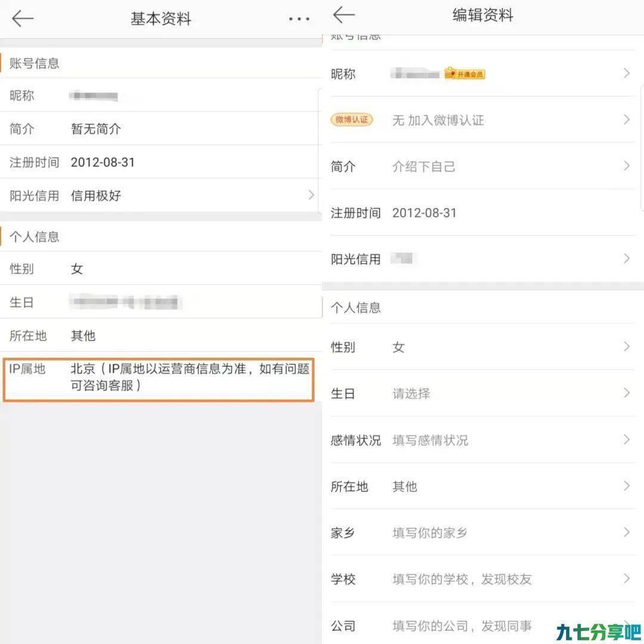Tap 账号信息 section header
Image resolution: width=644 pixels, height=644 pixels.
click(35, 63)
